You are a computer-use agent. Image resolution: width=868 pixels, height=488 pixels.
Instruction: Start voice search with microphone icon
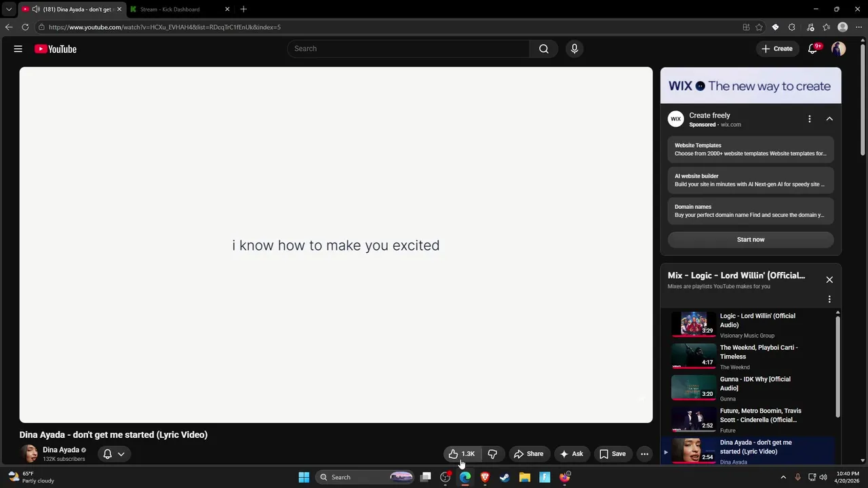coord(574,49)
